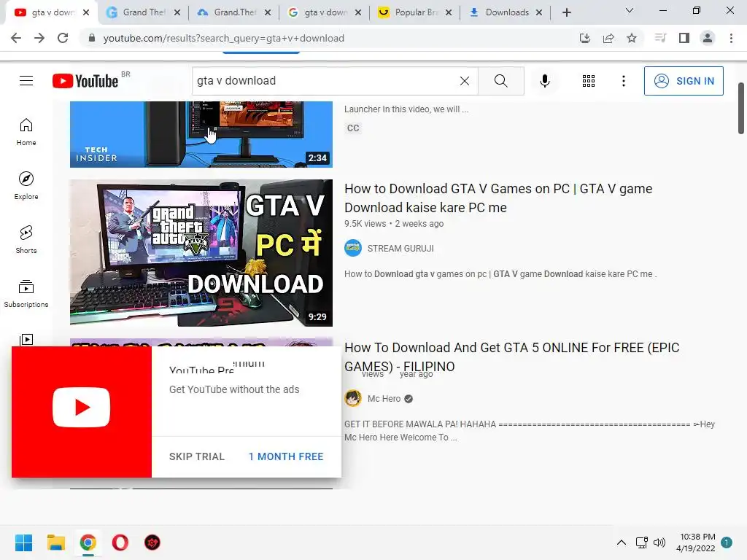Open the YouTube hamburger guide menu

pyautogui.click(x=26, y=81)
